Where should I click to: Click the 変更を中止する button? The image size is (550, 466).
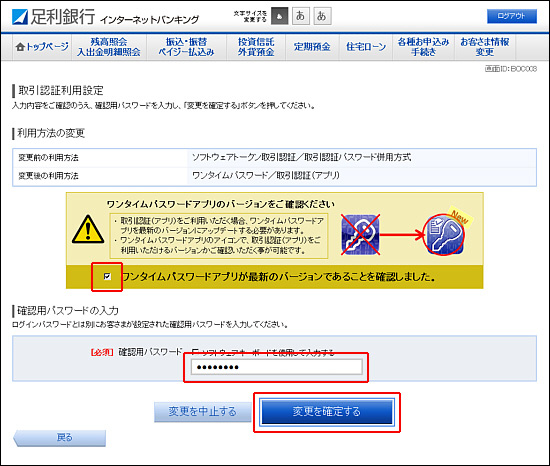(202, 412)
